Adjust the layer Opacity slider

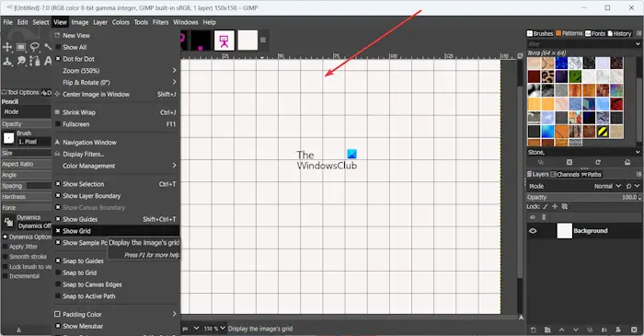tap(583, 197)
